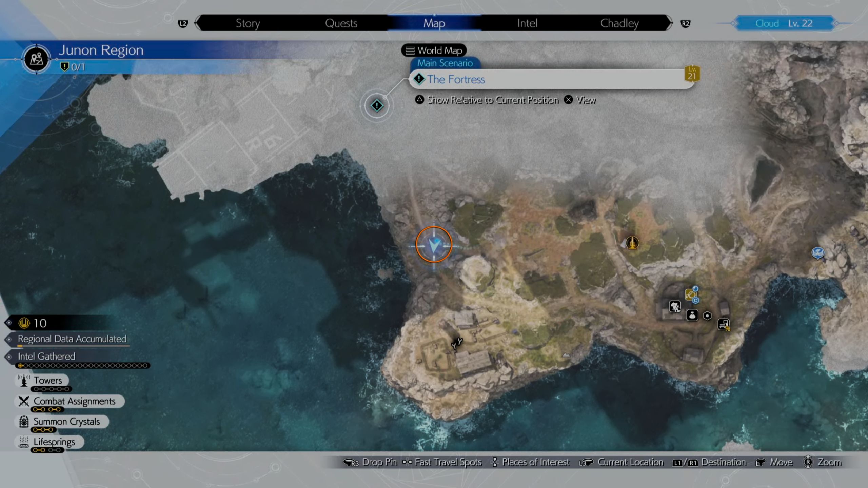This screenshot has height=488, width=868.
Task: Click Cloud's current position arrow marker
Action: (434, 245)
